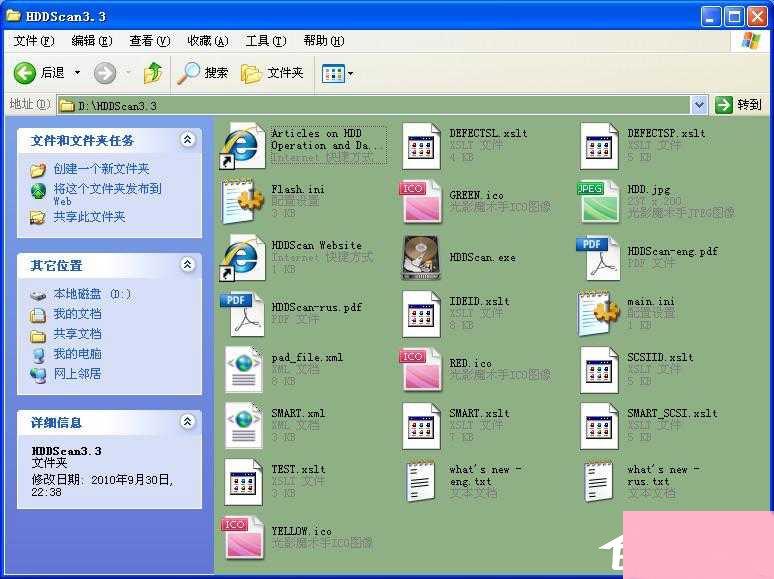
Task: Collapse the 其它位置 panel
Action: [x=188, y=265]
